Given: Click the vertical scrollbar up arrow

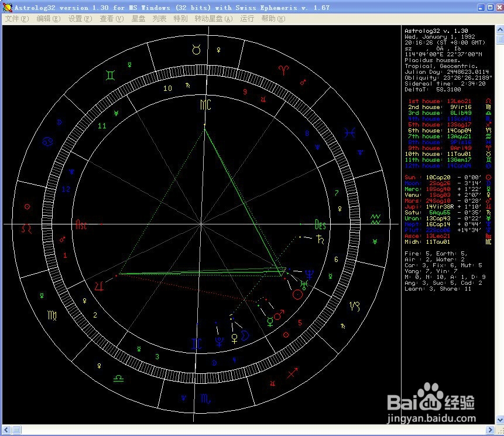Looking at the screenshot, I should [500, 30].
